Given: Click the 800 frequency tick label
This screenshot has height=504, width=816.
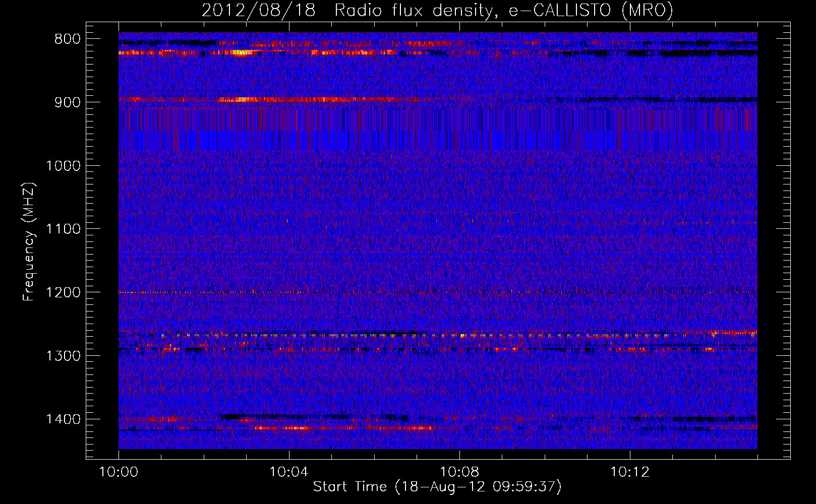Looking at the screenshot, I should click(x=68, y=39).
